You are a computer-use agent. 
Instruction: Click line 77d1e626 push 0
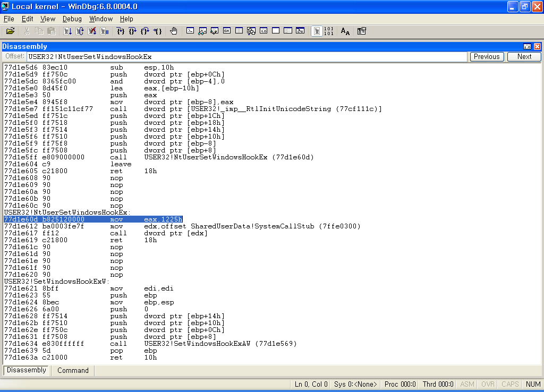[76, 309]
